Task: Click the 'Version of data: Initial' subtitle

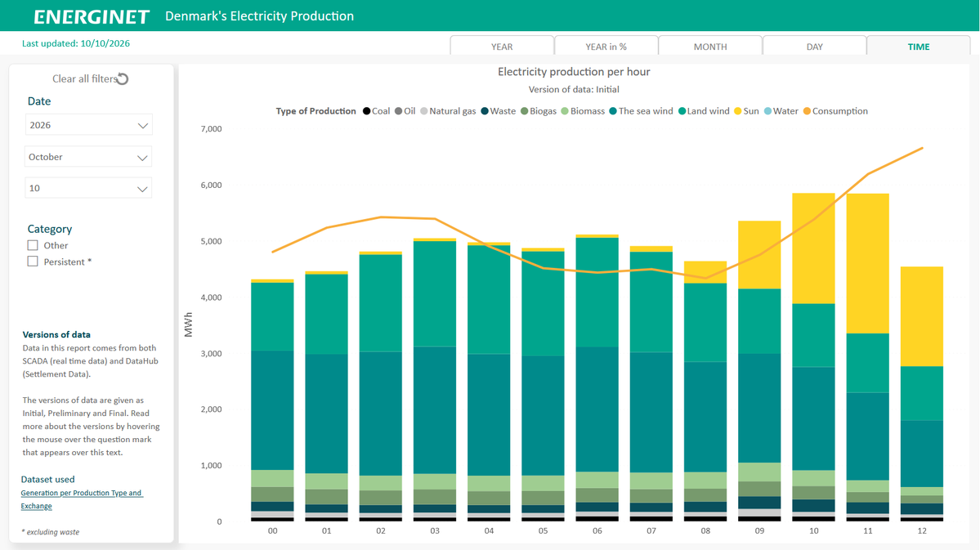Action: tap(574, 89)
